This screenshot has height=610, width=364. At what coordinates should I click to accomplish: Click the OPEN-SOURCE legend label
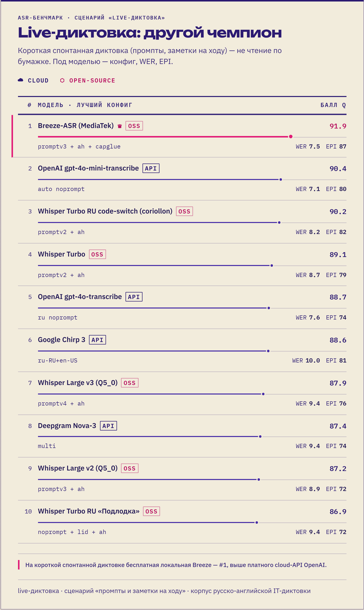point(92,81)
